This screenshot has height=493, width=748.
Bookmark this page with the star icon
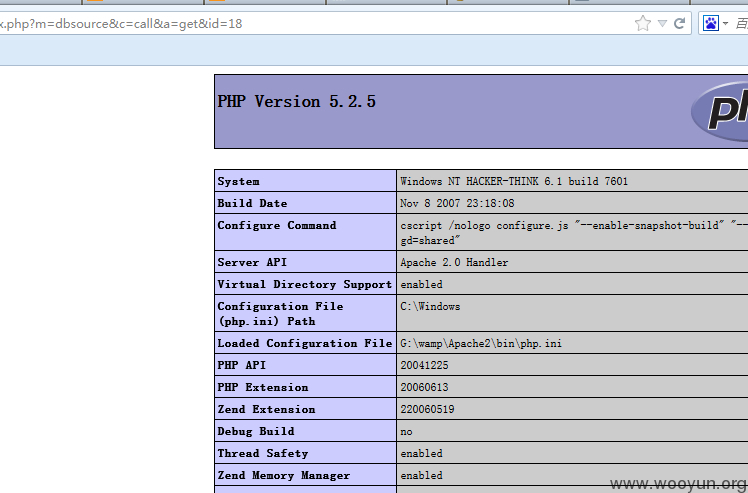(643, 23)
